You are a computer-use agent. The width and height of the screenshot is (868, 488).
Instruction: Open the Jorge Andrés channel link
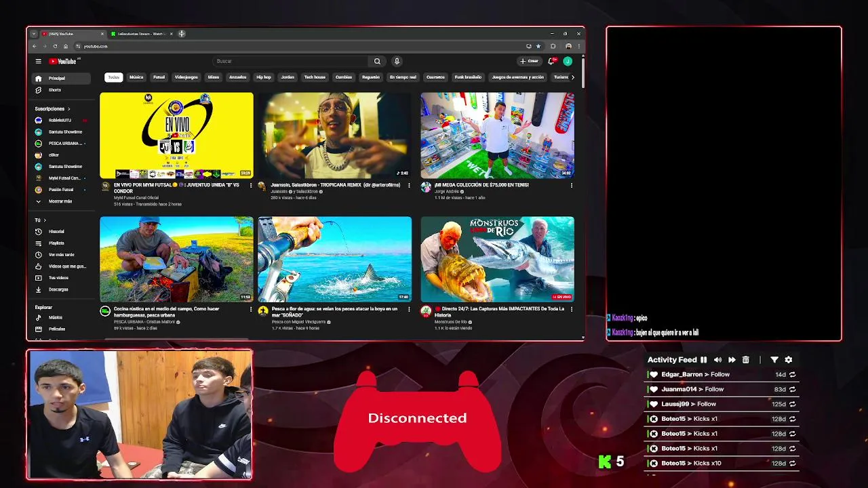click(447, 191)
